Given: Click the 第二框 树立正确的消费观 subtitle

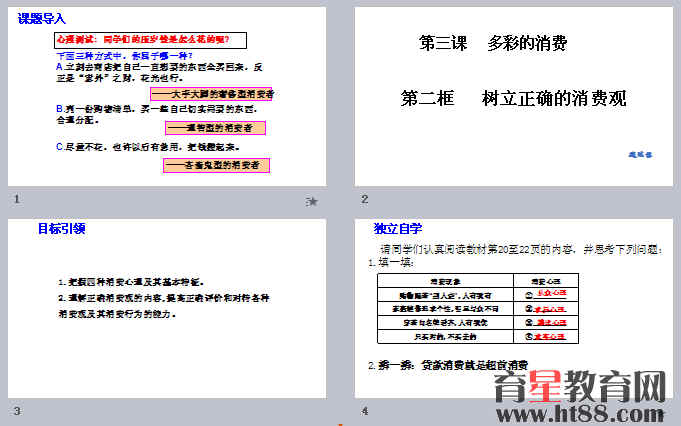Looking at the screenshot, I should [513, 98].
